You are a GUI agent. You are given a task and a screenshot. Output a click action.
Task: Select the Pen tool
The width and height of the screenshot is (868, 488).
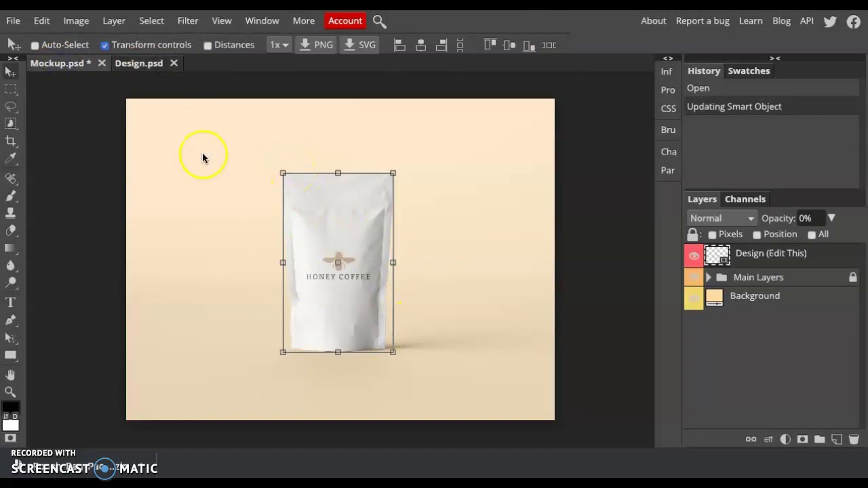pos(10,320)
